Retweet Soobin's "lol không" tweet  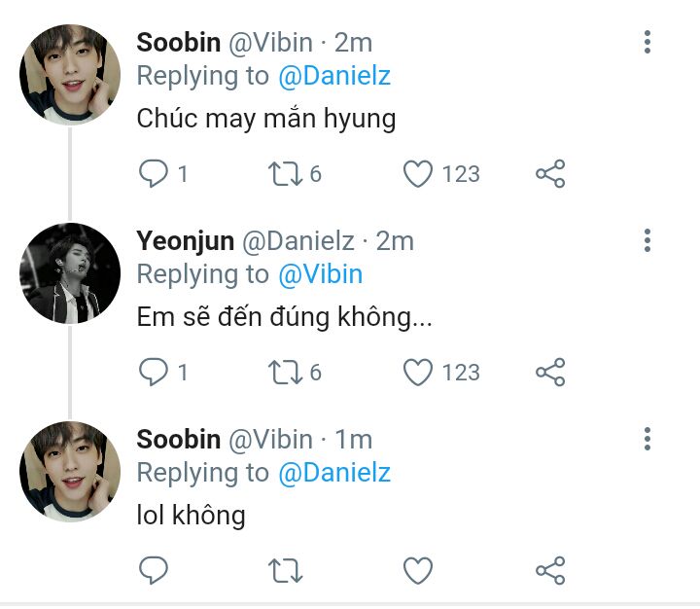pyautogui.click(x=285, y=570)
